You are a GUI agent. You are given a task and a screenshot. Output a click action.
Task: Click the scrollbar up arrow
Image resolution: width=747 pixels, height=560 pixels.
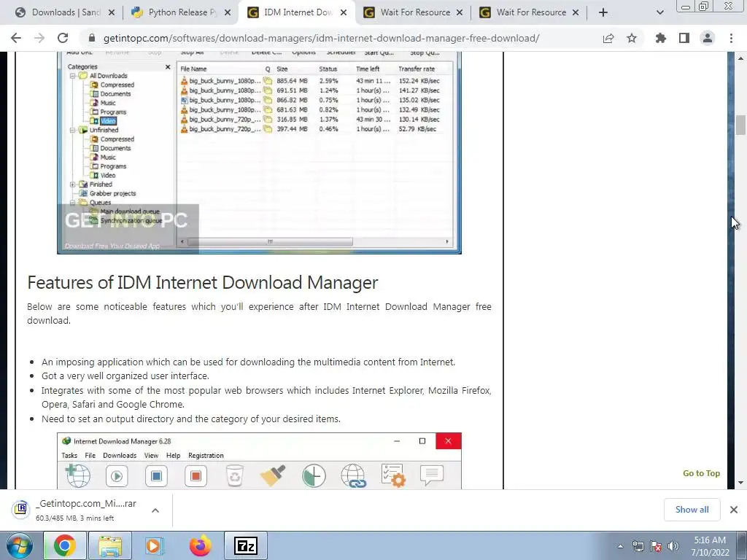click(x=740, y=58)
